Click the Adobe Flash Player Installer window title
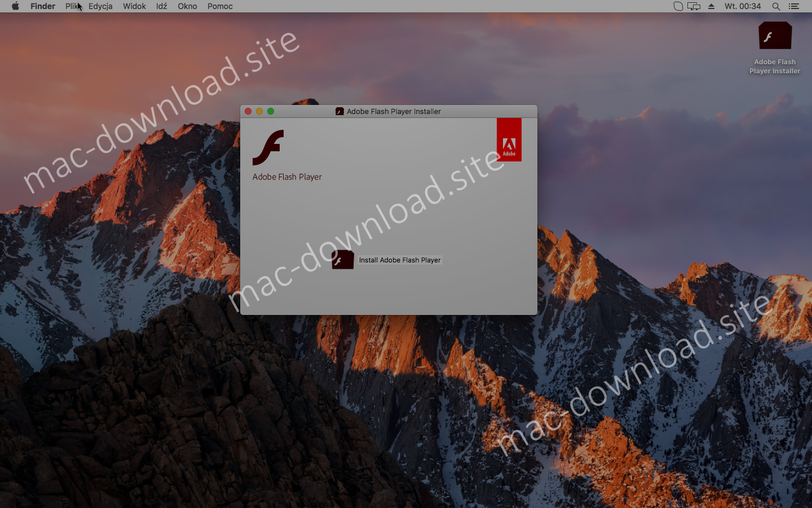 click(x=394, y=111)
